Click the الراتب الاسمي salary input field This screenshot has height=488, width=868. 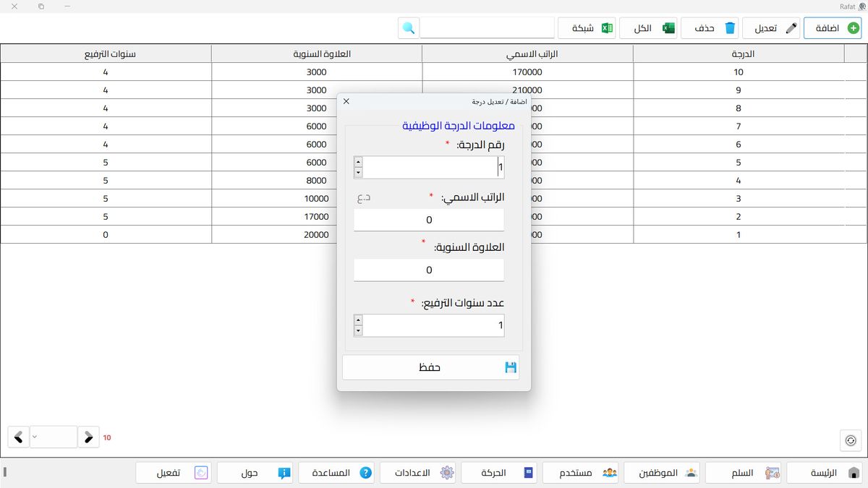click(x=429, y=220)
